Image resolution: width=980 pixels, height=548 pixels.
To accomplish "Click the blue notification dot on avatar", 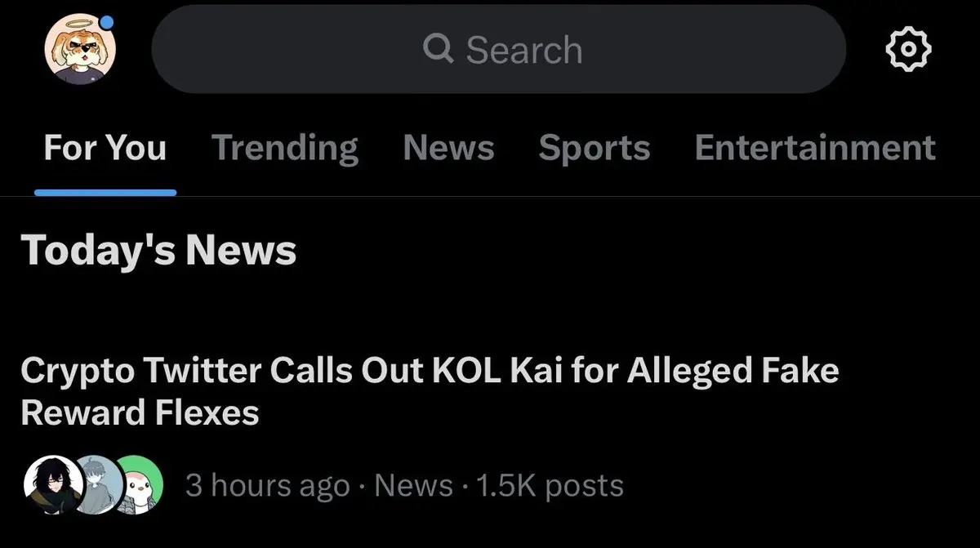I will [x=107, y=24].
